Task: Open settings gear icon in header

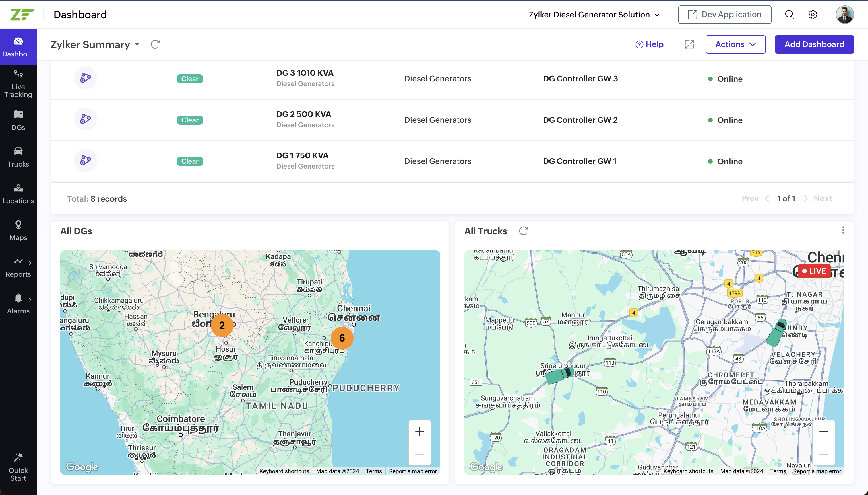Action: click(813, 15)
